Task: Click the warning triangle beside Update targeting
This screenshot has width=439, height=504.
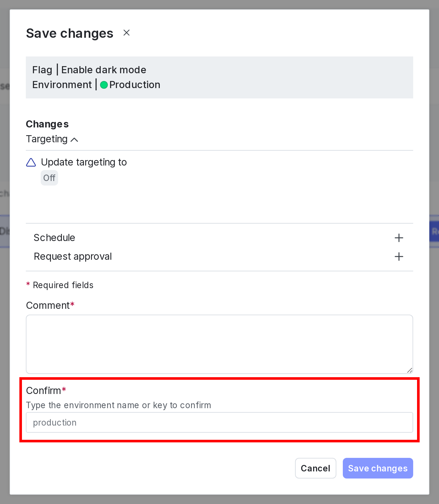Action: pyautogui.click(x=31, y=163)
